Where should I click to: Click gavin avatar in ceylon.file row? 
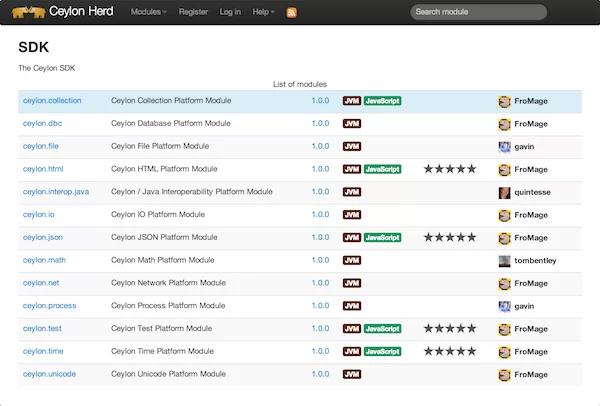pos(504,147)
